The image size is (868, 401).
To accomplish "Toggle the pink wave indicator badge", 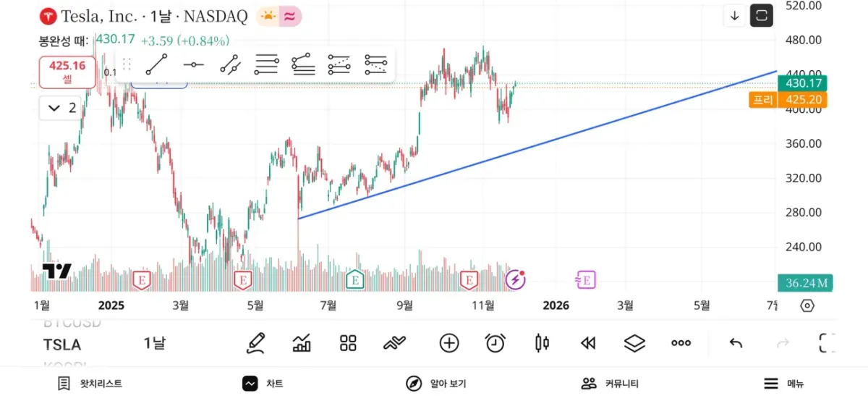I will (291, 16).
